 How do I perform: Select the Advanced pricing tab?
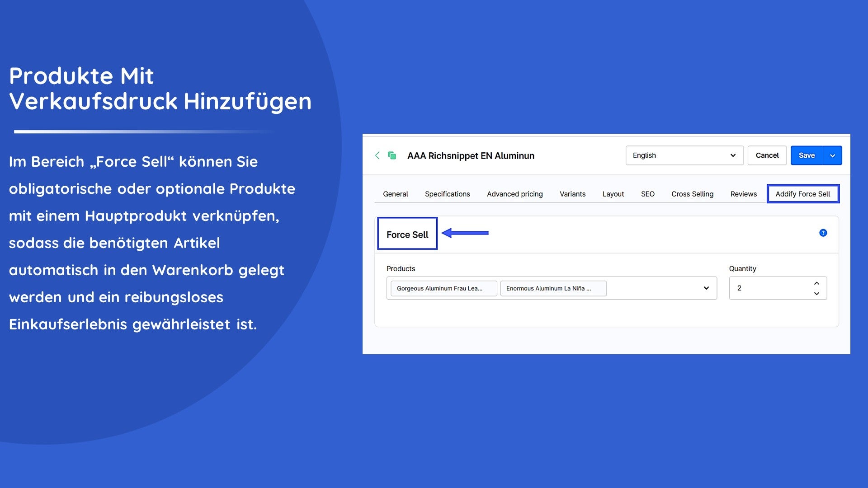coord(514,194)
